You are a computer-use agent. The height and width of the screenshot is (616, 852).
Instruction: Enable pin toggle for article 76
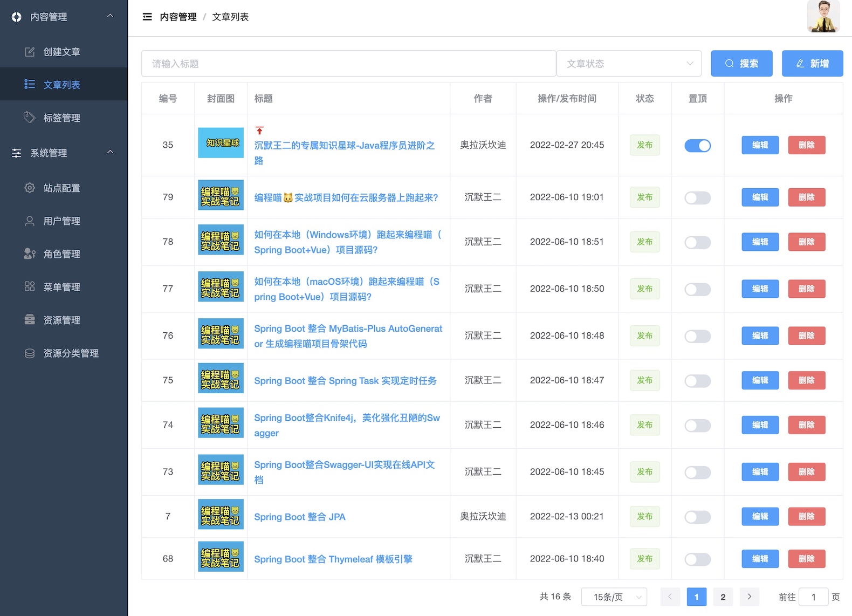698,337
